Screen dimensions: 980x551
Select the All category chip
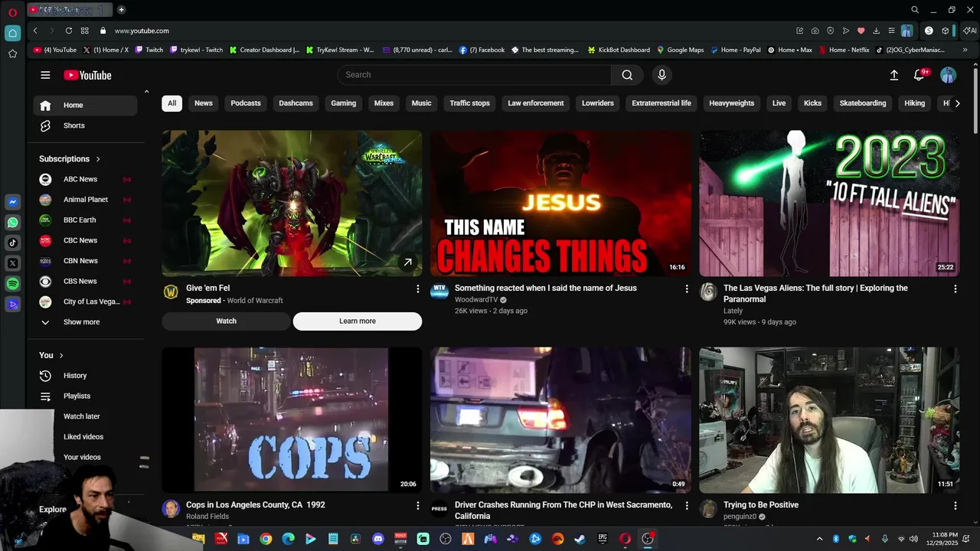coord(171,103)
